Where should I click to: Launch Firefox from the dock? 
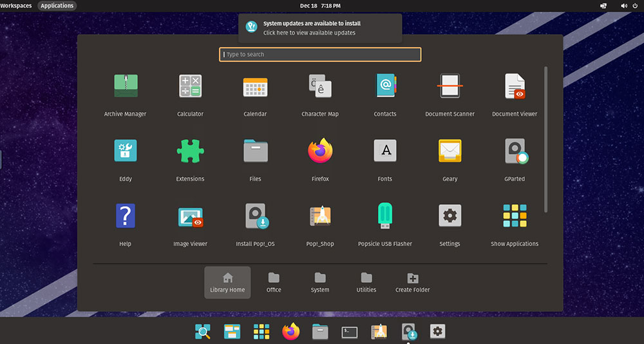point(291,331)
